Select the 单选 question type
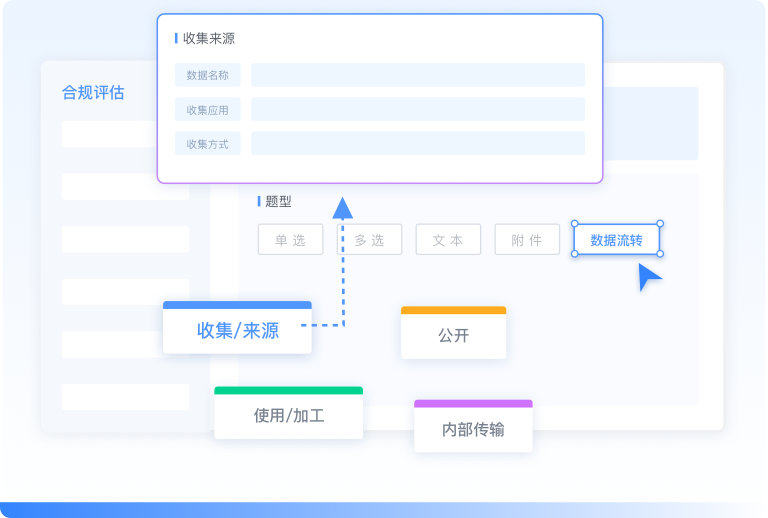Image resolution: width=768 pixels, height=518 pixels. [x=290, y=240]
